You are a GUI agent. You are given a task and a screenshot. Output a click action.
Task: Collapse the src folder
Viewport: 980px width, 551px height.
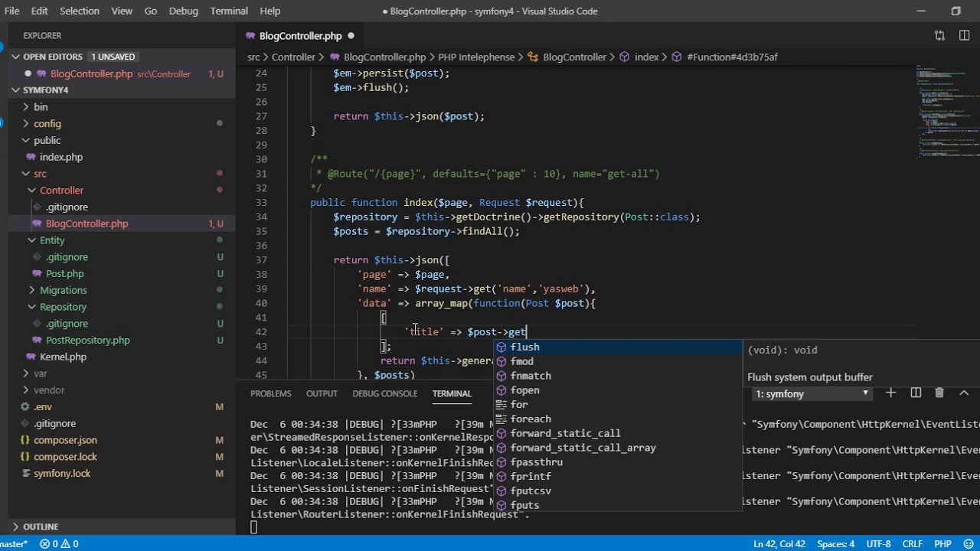(26, 174)
